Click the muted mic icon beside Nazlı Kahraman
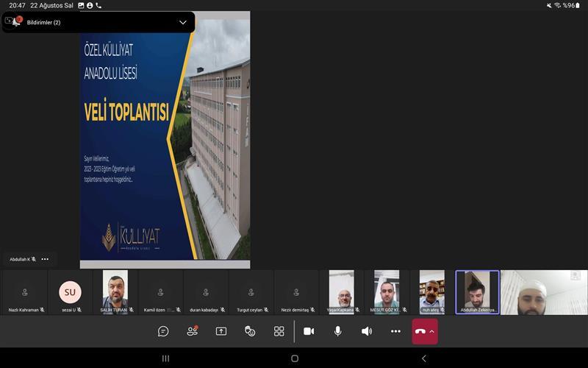Image resolution: width=588 pixels, height=368 pixels. [x=42, y=310]
